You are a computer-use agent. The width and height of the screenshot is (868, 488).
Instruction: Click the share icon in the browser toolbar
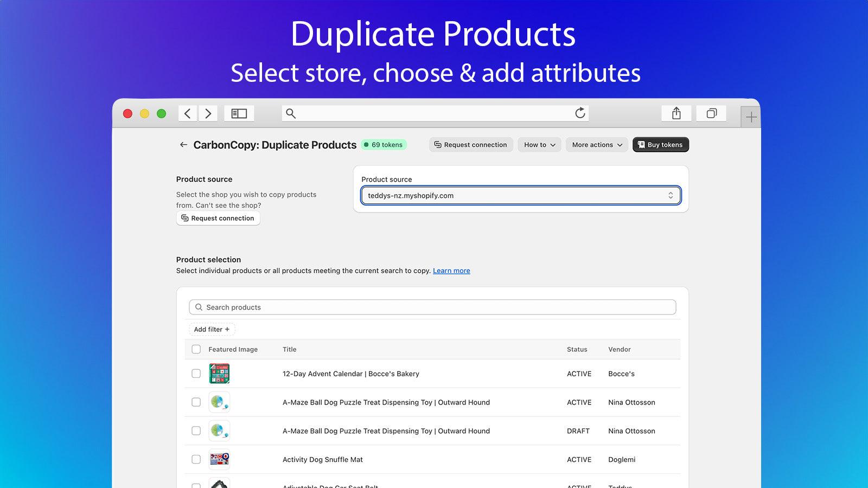click(x=675, y=113)
